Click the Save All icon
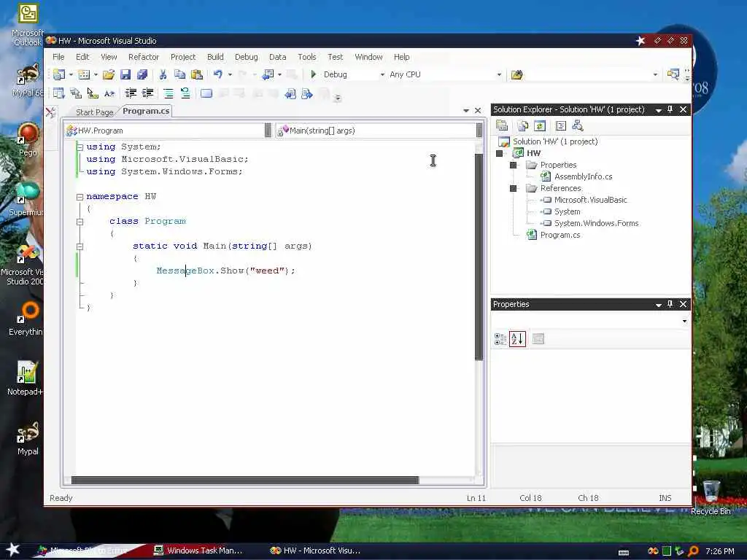 (142, 74)
